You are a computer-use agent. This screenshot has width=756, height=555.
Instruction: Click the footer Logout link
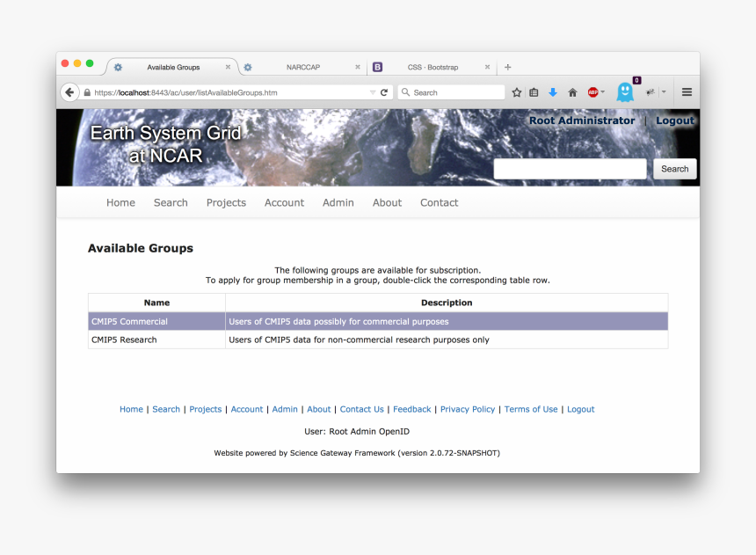580,409
